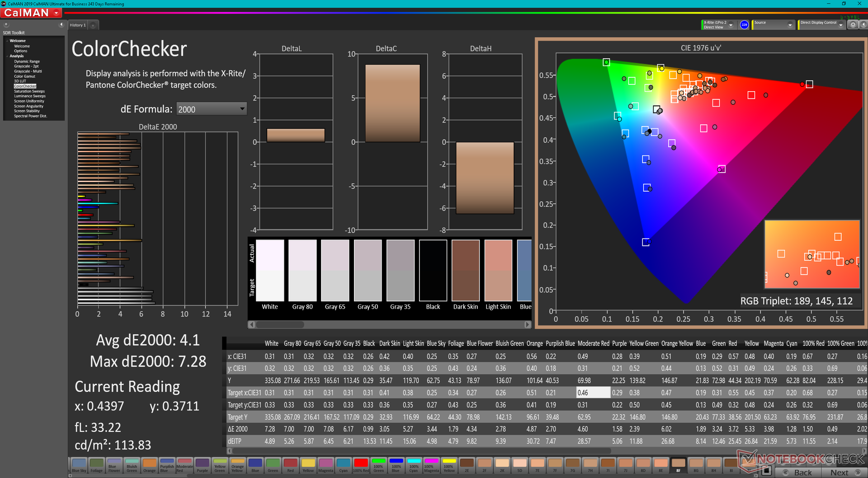The height and width of the screenshot is (478, 868).
Task: Select the 100% Red color swatch
Action: (x=361, y=465)
